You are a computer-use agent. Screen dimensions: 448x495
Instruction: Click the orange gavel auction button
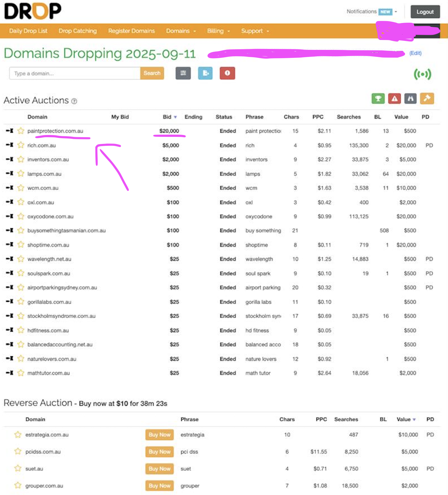coord(427,98)
